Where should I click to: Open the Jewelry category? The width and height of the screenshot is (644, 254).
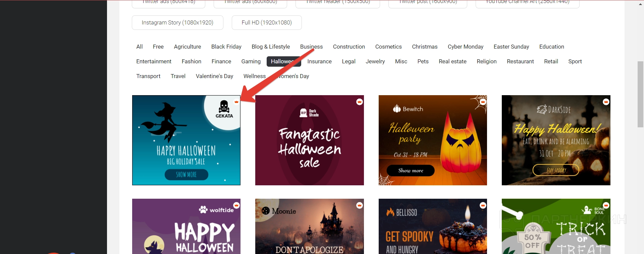[375, 61]
